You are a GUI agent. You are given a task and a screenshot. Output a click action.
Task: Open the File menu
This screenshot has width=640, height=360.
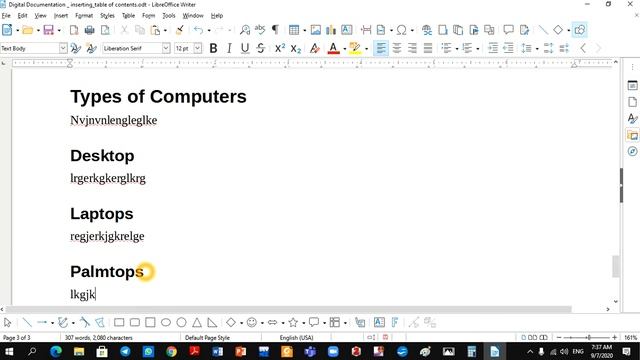tap(6, 16)
